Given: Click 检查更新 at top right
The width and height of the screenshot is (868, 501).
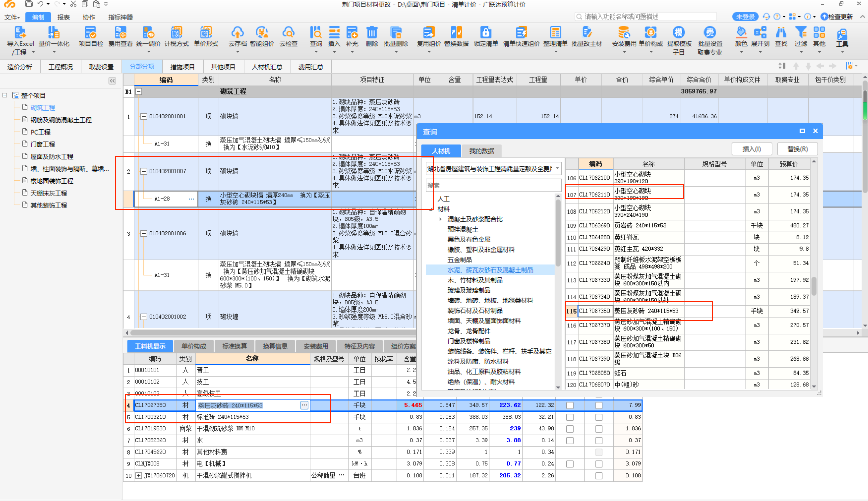Looking at the screenshot, I should pyautogui.click(x=837, y=17).
